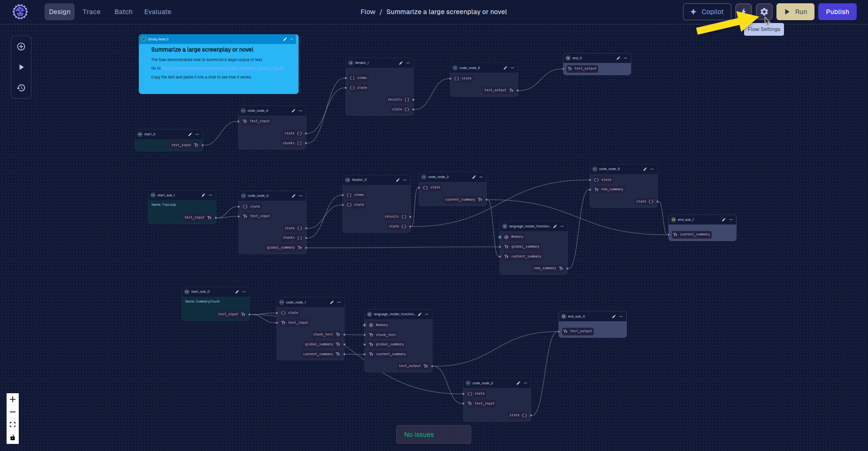Edit the code_node_3 pencil icon
Image resolution: width=868 pixels, height=451 pixels.
(x=474, y=177)
